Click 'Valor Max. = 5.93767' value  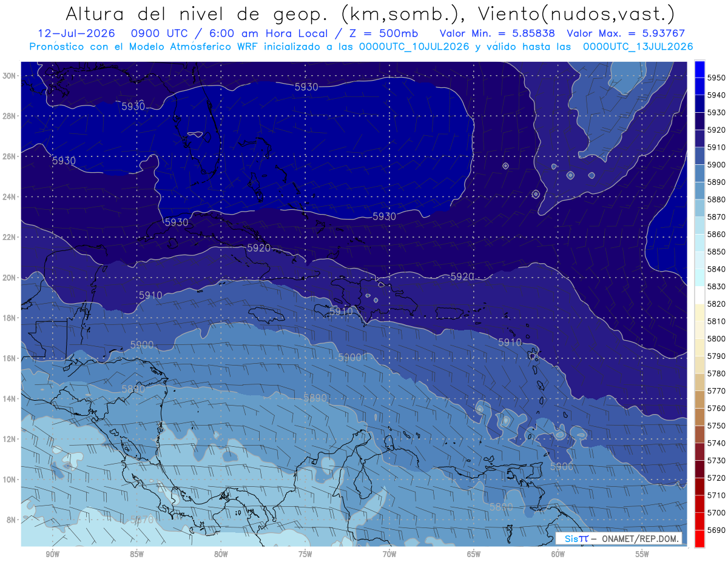coord(625,33)
